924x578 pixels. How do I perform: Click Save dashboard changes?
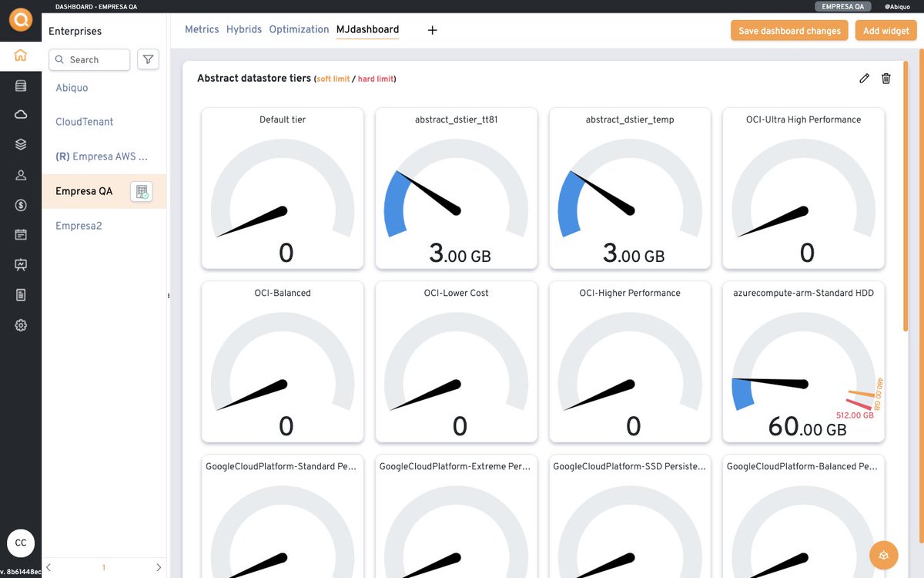(x=789, y=31)
